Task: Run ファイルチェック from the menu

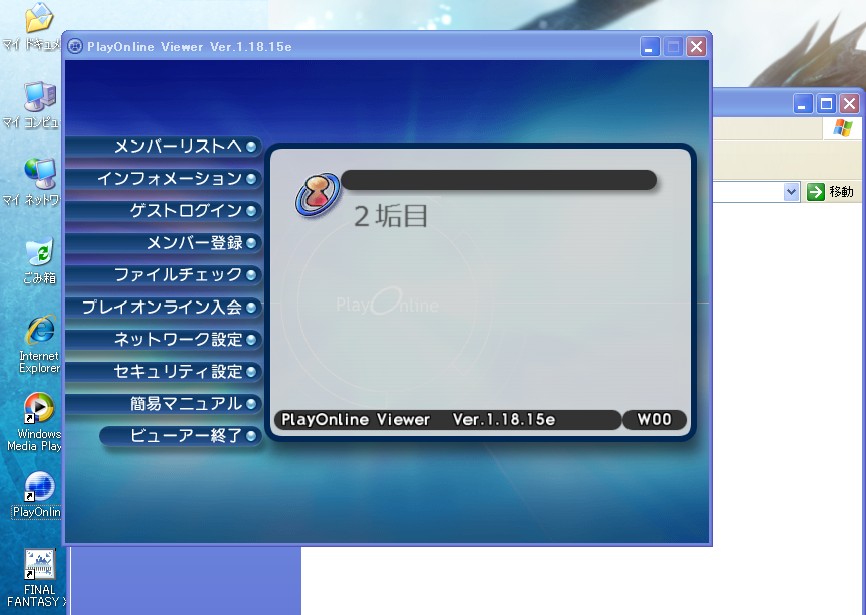Action: 177,275
